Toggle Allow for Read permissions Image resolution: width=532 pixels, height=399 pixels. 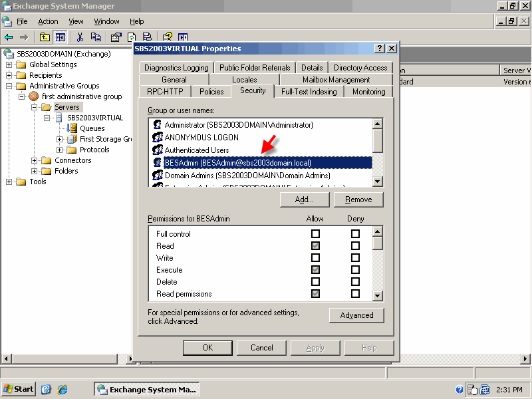[x=315, y=293]
